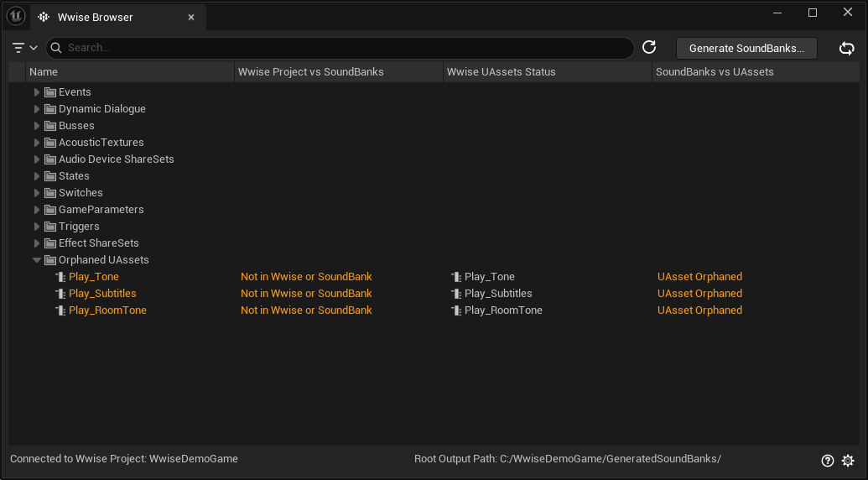Open the help question mark icon
The height and width of the screenshot is (480, 868).
[828, 460]
